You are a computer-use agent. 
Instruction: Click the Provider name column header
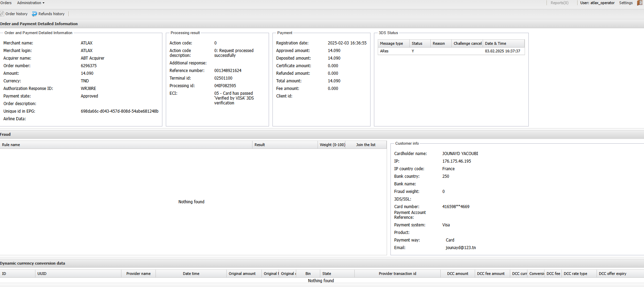coord(138,274)
